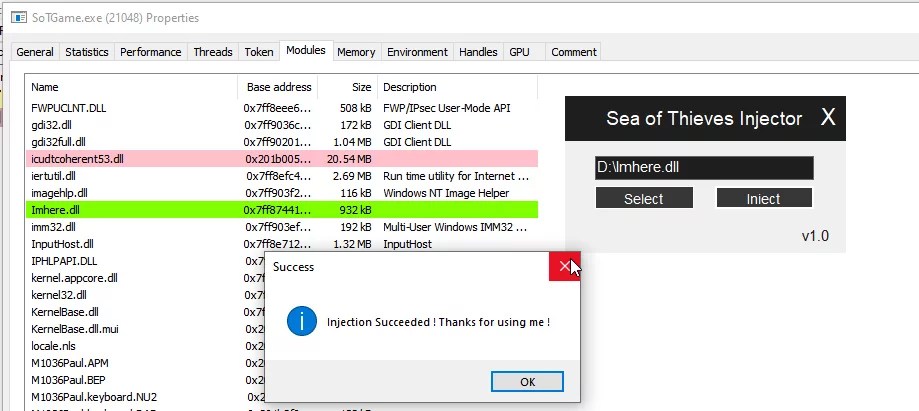
Task: Select the imm32.dll module row
Action: (x=282, y=227)
